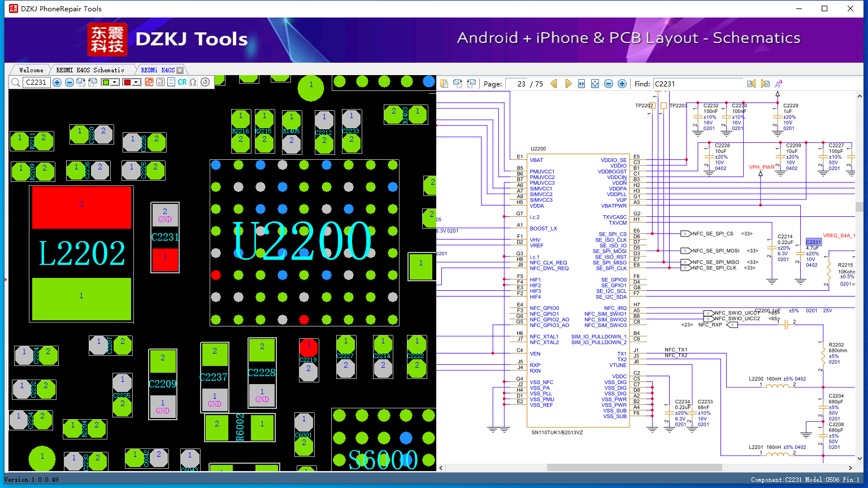Click the blue component outline icon
The height and width of the screenshot is (488, 868).
pyautogui.click(x=171, y=82)
